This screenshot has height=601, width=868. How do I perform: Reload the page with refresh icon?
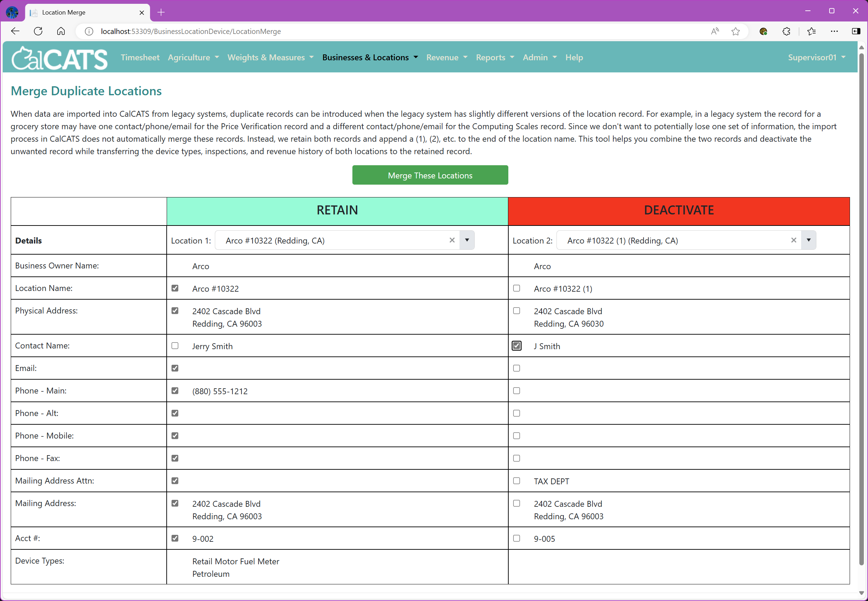click(x=38, y=31)
